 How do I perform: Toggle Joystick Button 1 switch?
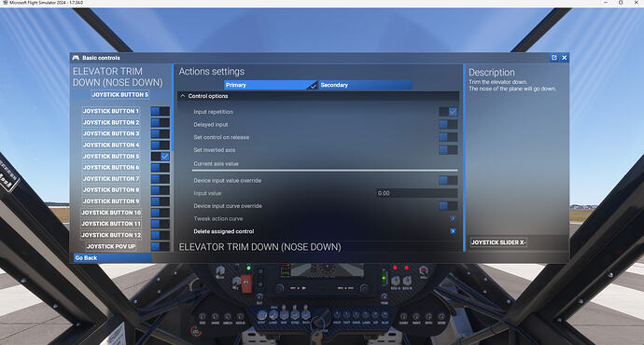[161, 111]
